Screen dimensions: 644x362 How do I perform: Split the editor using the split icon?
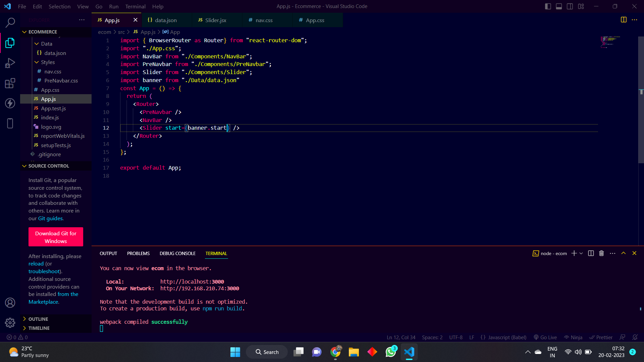coord(624,20)
